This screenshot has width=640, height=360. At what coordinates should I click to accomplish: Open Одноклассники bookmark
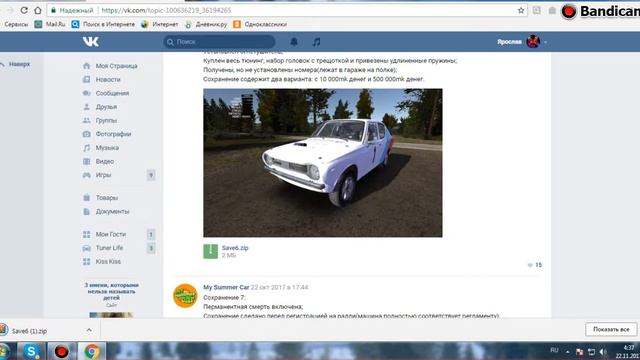tap(260, 24)
